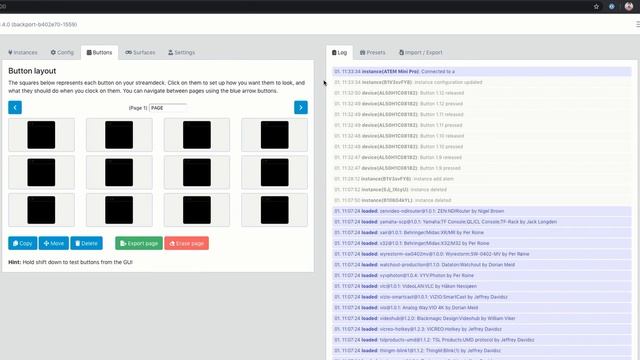Bookmark this page with the star icon
This screenshot has height=360, width=640.
tap(596, 7)
